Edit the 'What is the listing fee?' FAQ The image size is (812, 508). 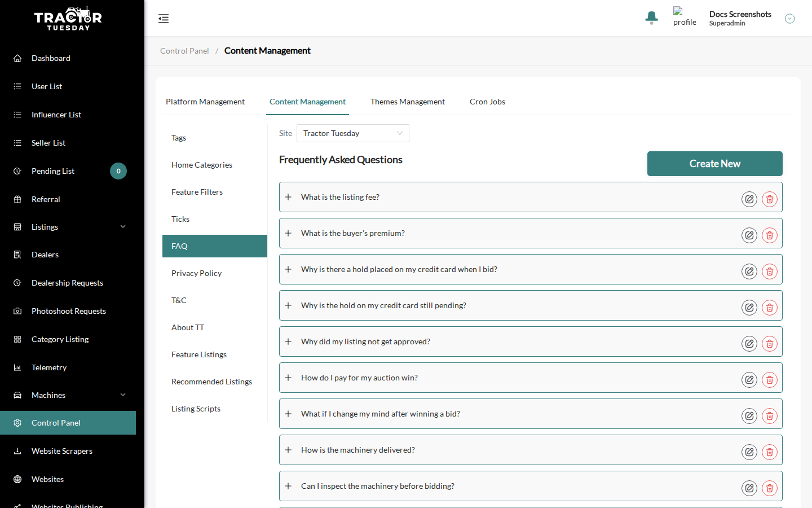point(749,199)
